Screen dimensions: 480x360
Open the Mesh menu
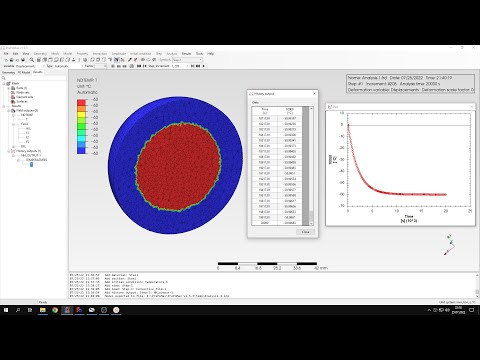(x=55, y=54)
